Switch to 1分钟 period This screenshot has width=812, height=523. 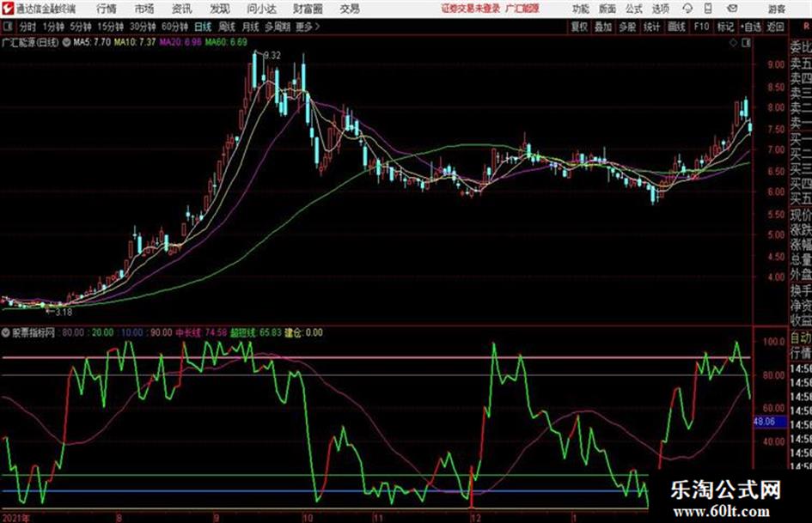tap(52, 27)
